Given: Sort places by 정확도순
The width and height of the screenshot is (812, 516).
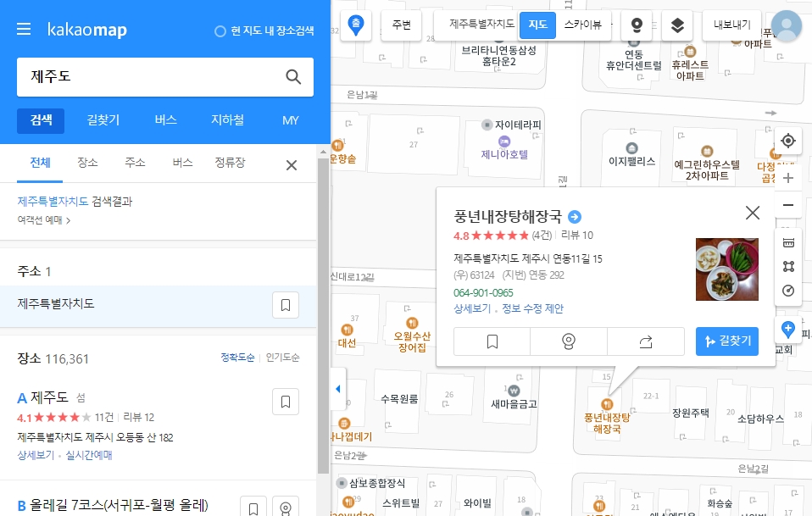Looking at the screenshot, I should coord(237,357).
